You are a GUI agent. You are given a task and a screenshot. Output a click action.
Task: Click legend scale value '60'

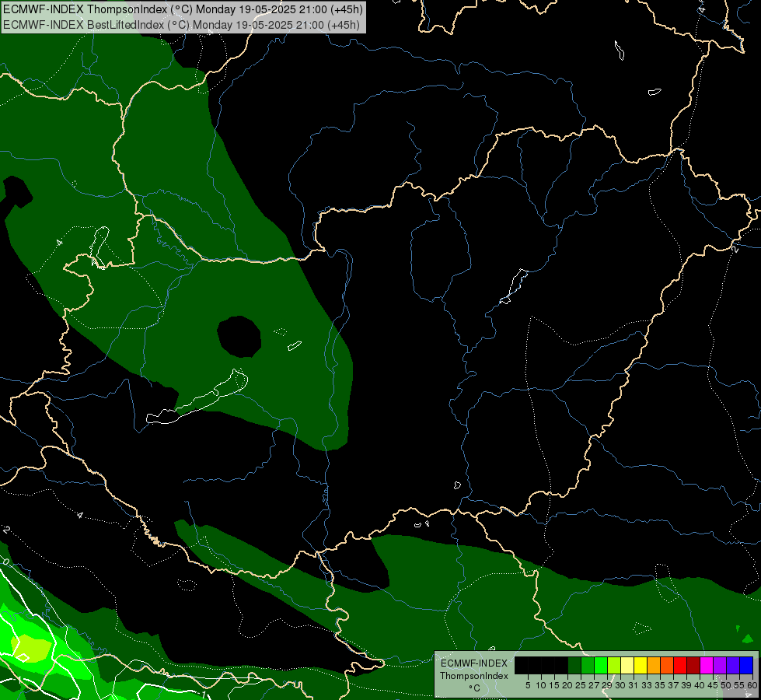pos(752,685)
